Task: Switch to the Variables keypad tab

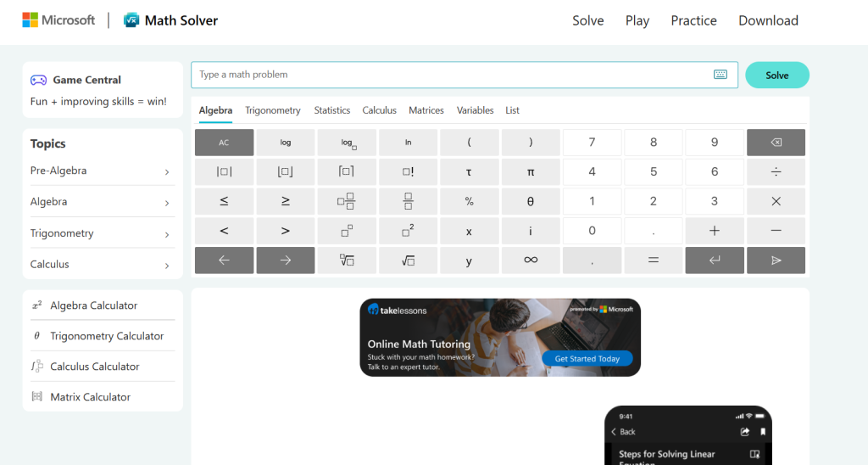Action: 475,110
